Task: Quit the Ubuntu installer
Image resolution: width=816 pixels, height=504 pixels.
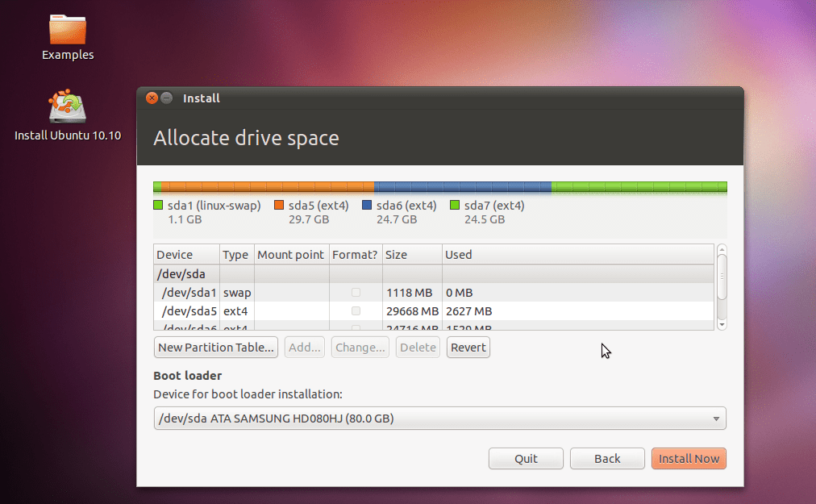Action: (x=526, y=458)
